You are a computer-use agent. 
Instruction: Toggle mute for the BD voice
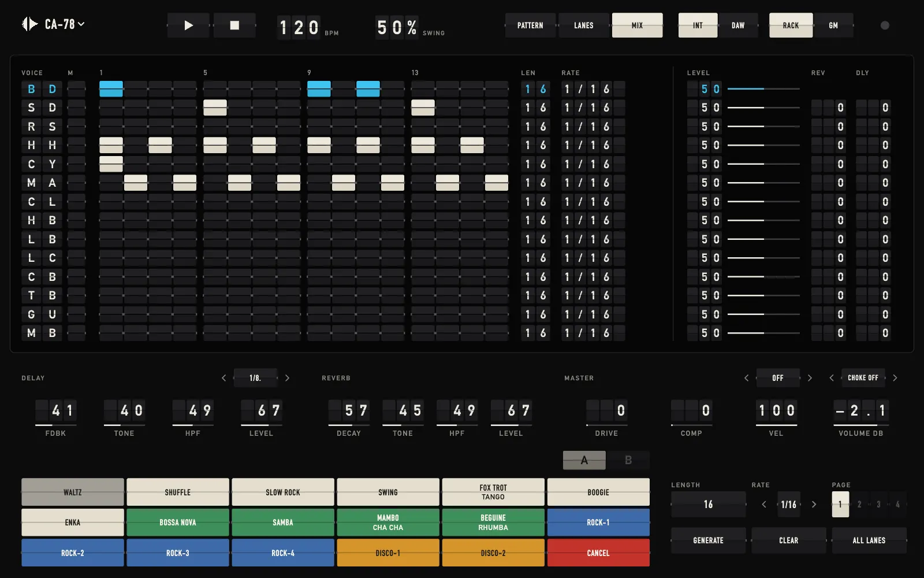pyautogui.click(x=76, y=89)
